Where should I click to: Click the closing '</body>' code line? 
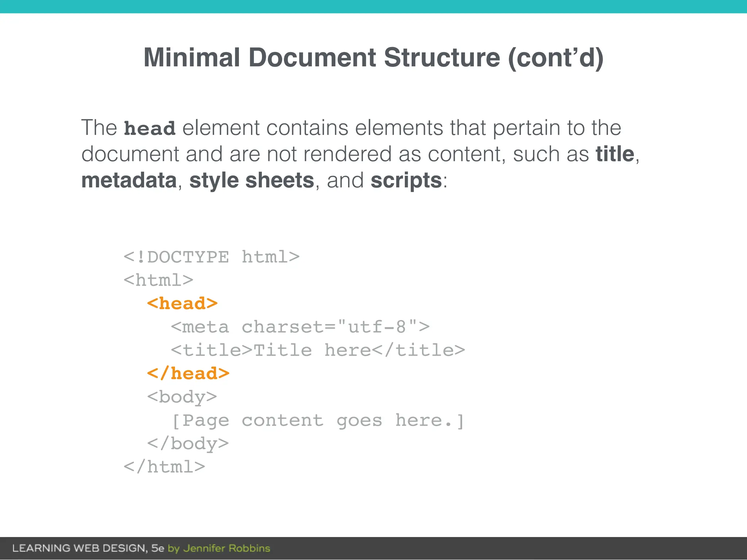pyautogui.click(x=188, y=444)
